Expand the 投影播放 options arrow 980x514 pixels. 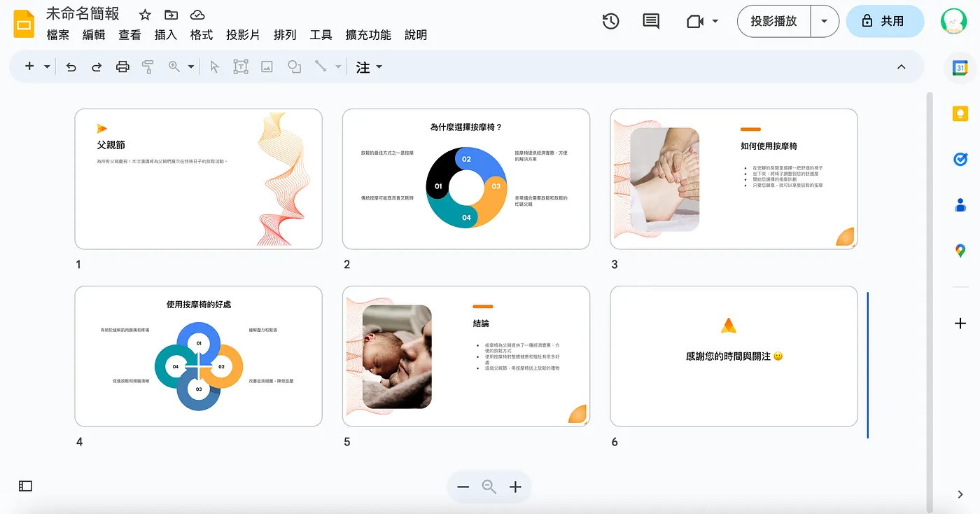click(825, 21)
